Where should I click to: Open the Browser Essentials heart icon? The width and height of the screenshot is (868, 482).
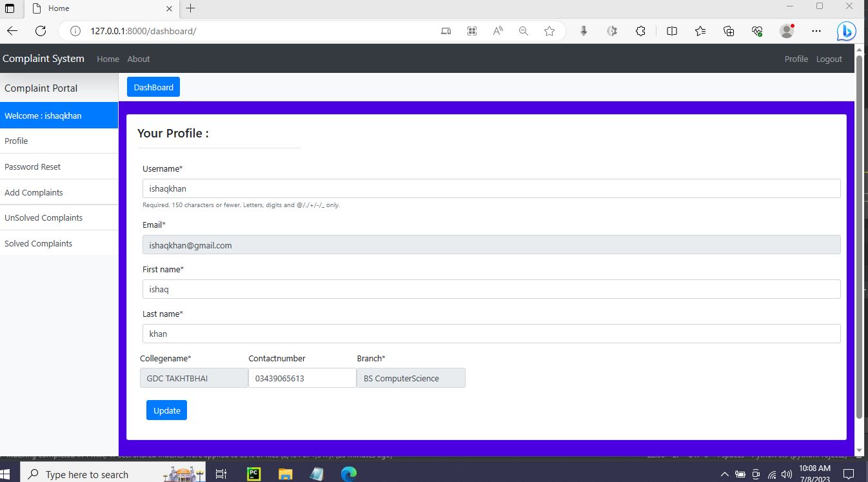tap(756, 30)
